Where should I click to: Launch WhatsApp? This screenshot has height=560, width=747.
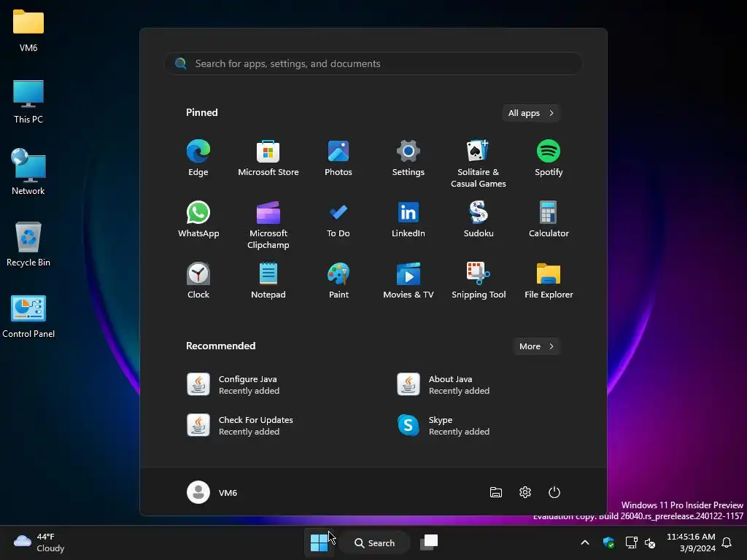(x=198, y=219)
